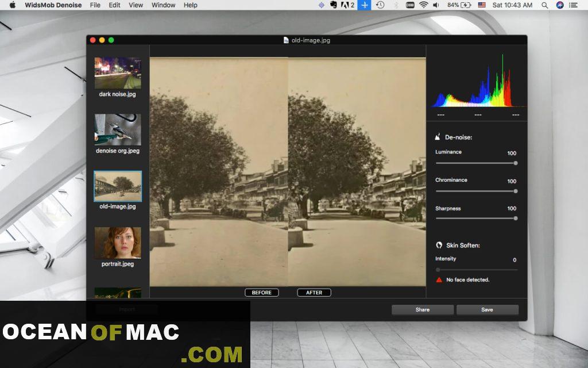This screenshot has height=368, width=588.
Task: Click the De-noise section icon
Action: [437, 137]
